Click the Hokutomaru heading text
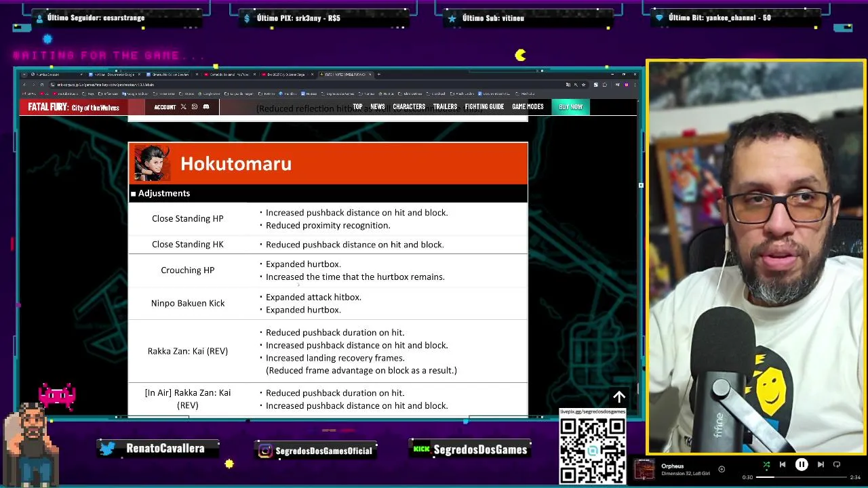This screenshot has width=868, height=488. pos(236,163)
